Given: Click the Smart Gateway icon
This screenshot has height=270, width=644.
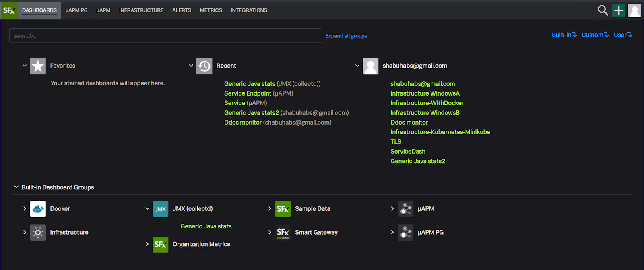Looking at the screenshot, I should (283, 233).
